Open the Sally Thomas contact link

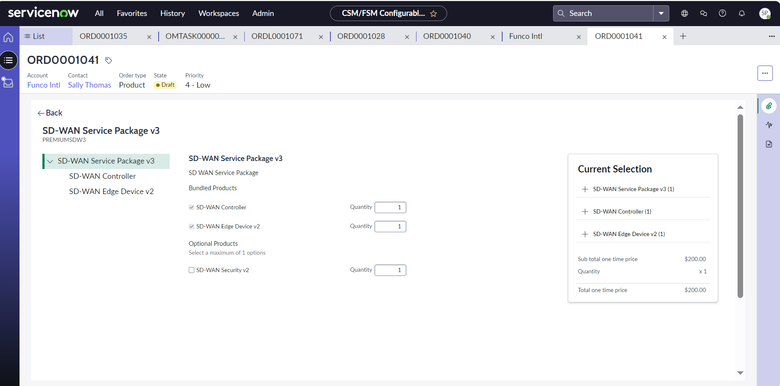point(90,85)
